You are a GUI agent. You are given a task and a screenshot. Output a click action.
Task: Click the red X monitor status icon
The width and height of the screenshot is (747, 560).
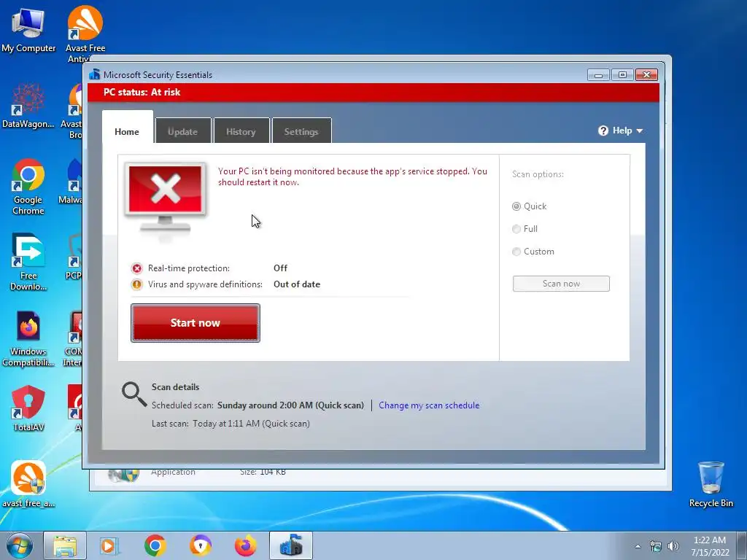click(x=166, y=198)
